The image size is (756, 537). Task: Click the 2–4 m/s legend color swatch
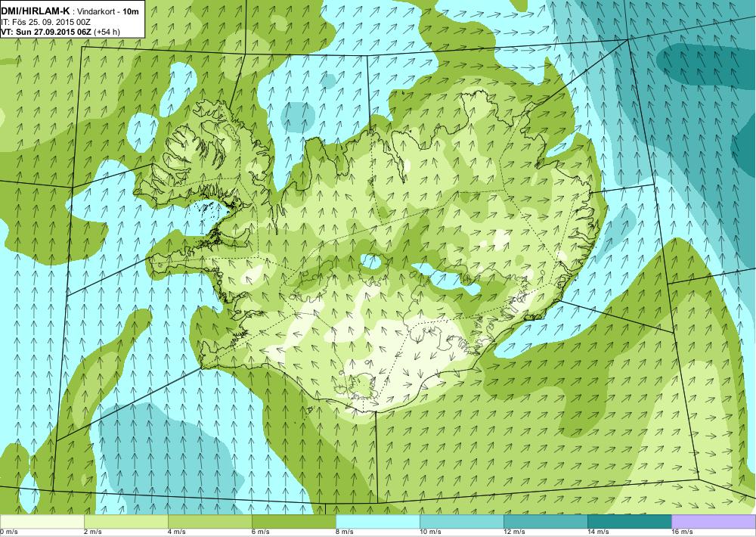[126, 522]
